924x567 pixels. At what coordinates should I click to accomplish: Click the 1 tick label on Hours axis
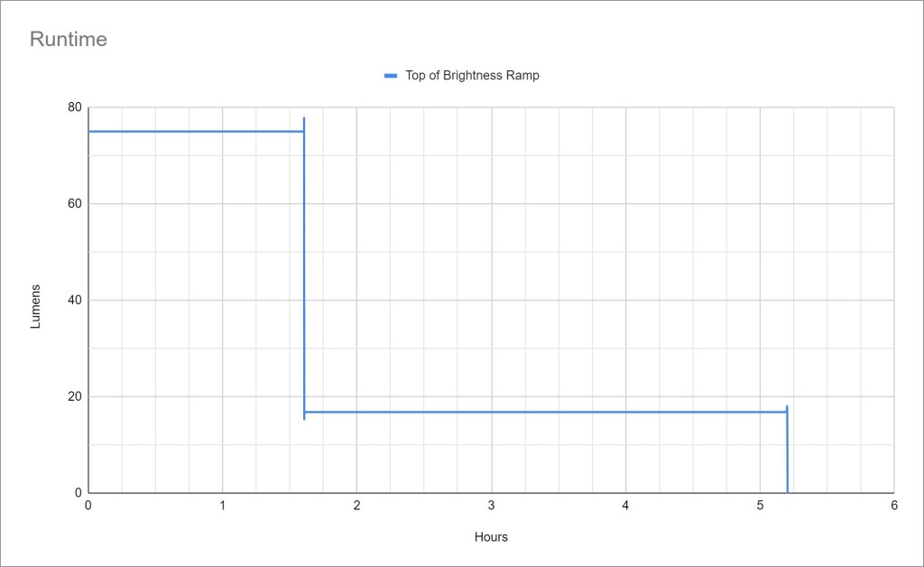click(x=222, y=506)
